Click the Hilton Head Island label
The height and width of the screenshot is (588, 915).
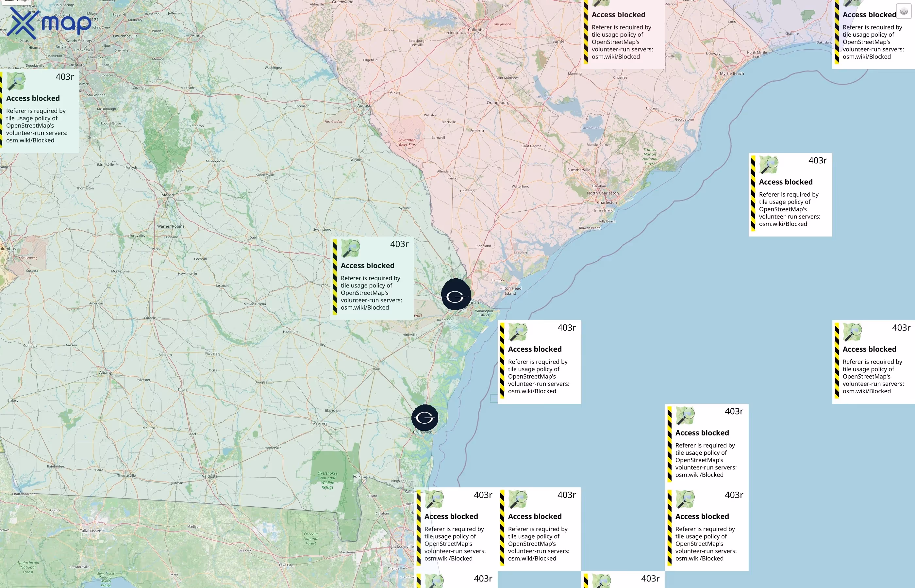pyautogui.click(x=510, y=291)
